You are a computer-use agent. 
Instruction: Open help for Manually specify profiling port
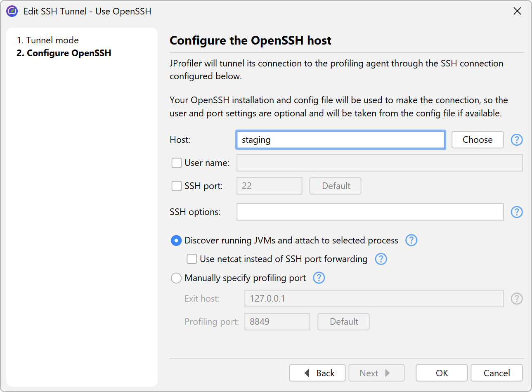tap(319, 278)
